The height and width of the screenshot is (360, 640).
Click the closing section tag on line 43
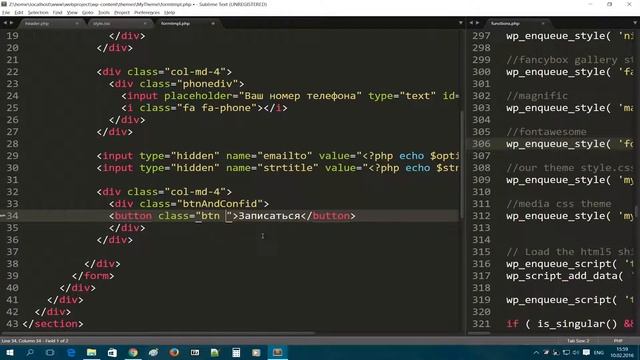[x=53, y=324]
